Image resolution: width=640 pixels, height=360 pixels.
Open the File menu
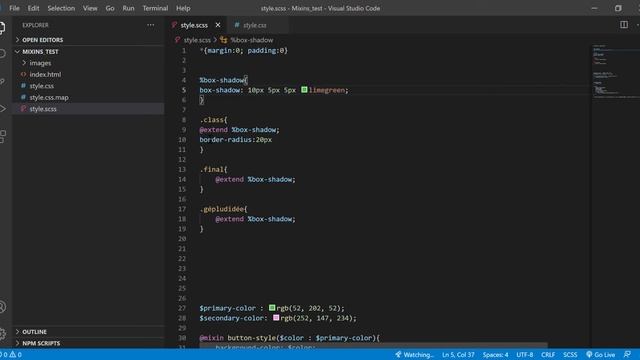point(14,8)
